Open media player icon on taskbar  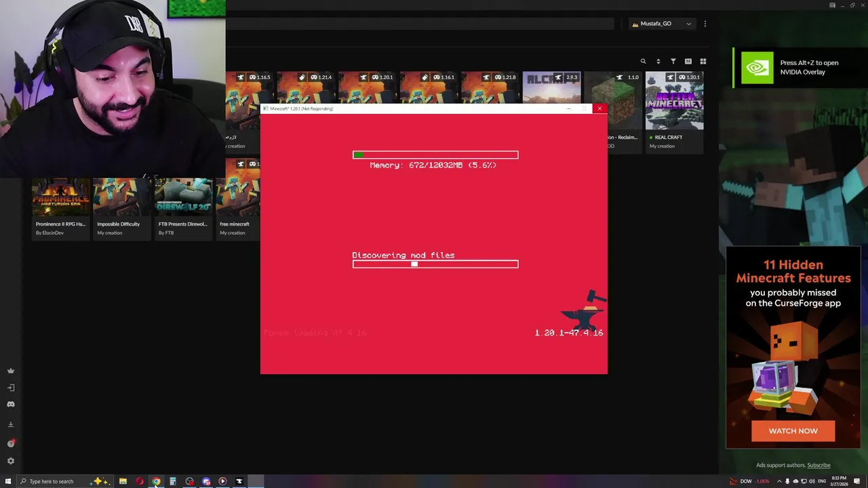point(222,481)
